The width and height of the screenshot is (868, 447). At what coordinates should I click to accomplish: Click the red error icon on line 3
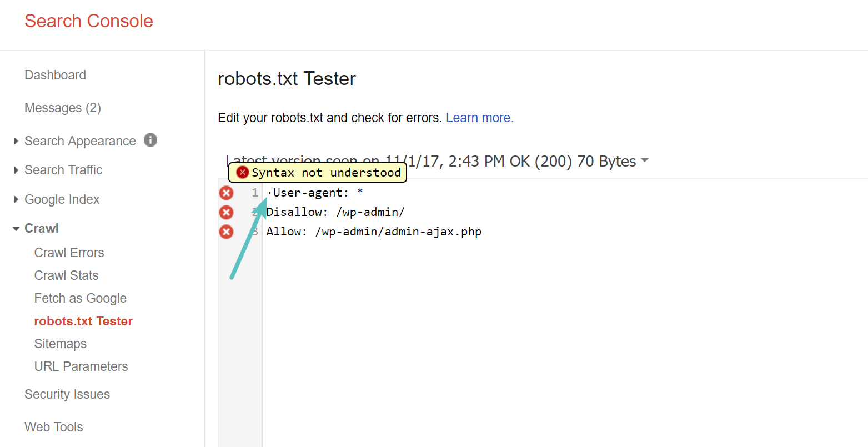coord(226,232)
